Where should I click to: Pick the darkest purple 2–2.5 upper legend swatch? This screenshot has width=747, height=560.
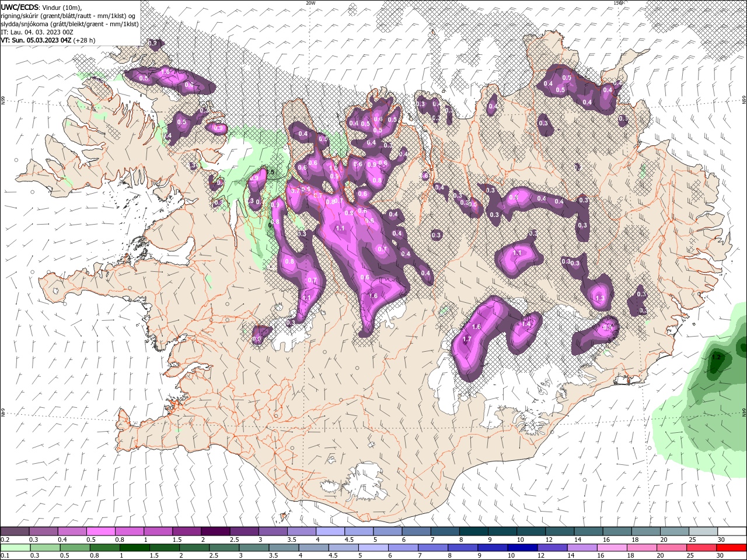point(215,531)
